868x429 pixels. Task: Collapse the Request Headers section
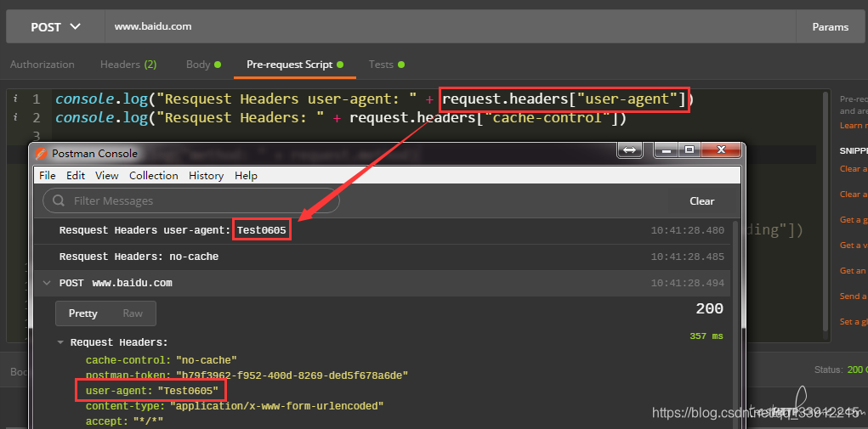point(60,342)
